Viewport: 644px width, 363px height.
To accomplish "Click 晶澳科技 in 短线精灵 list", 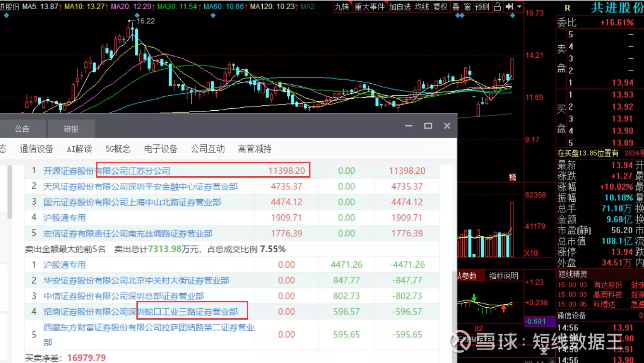I will [608, 295].
